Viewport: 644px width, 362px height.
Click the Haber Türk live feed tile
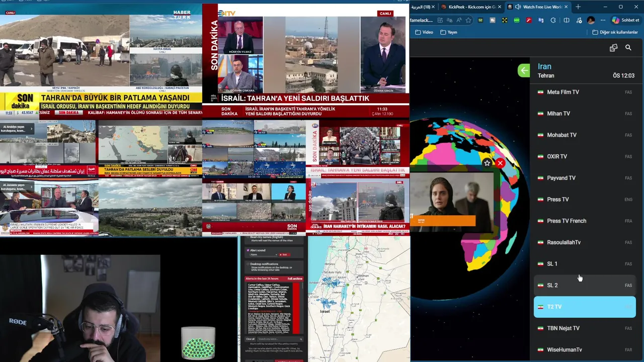pyautogui.click(x=101, y=60)
